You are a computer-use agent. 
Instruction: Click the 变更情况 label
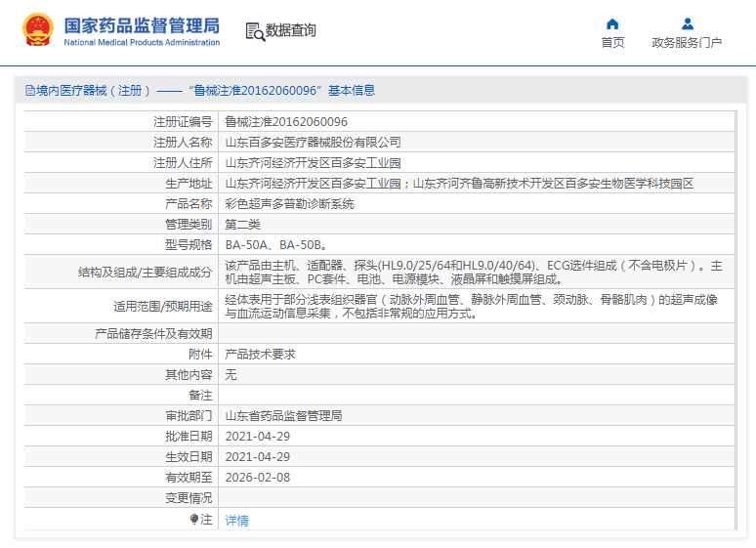189,498
